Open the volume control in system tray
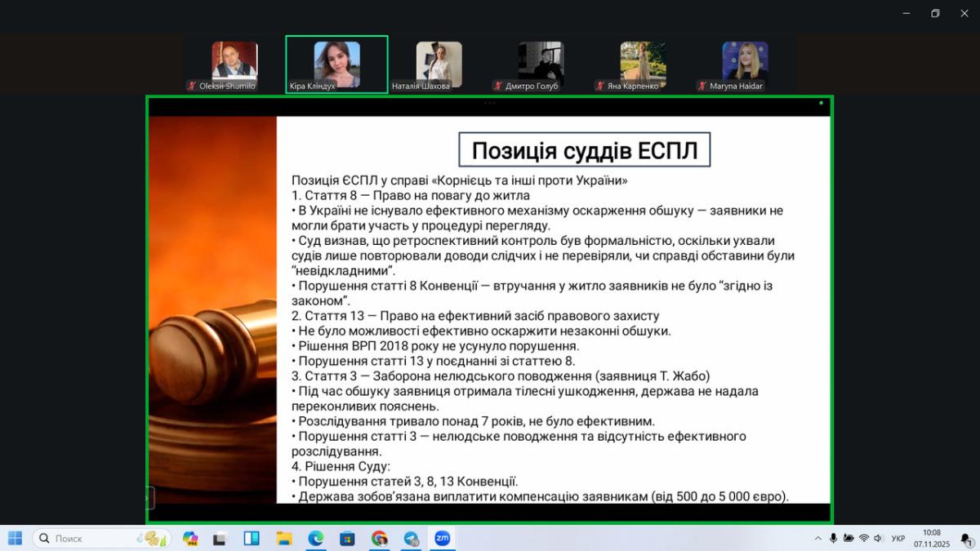980x551 pixels. pos(879,538)
